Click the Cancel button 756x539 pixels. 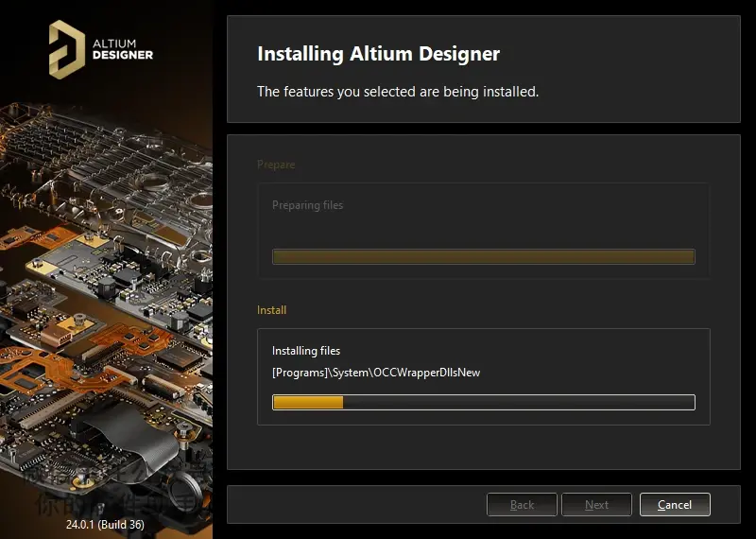[x=675, y=504]
